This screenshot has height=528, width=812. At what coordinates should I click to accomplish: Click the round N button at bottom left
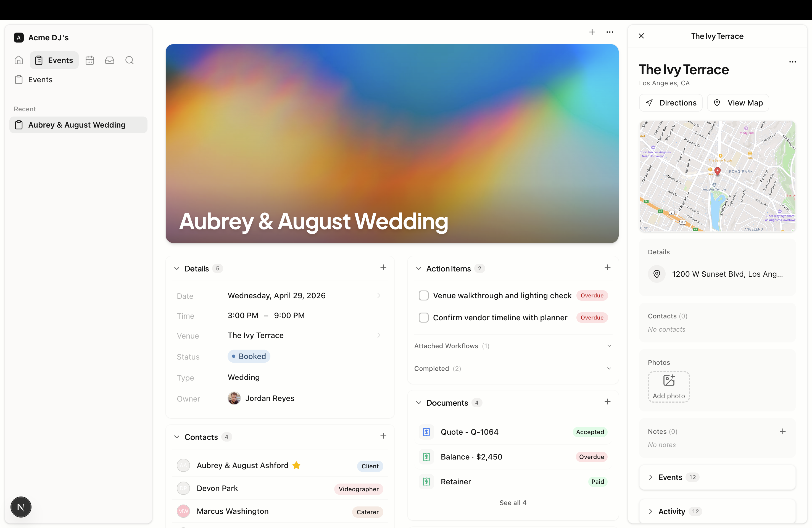coord(21,507)
